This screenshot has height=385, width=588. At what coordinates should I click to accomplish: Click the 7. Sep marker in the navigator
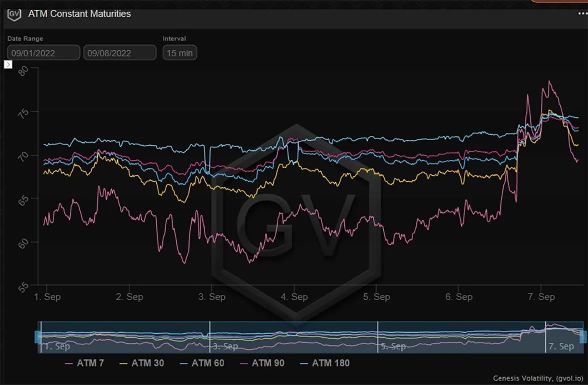point(561,346)
